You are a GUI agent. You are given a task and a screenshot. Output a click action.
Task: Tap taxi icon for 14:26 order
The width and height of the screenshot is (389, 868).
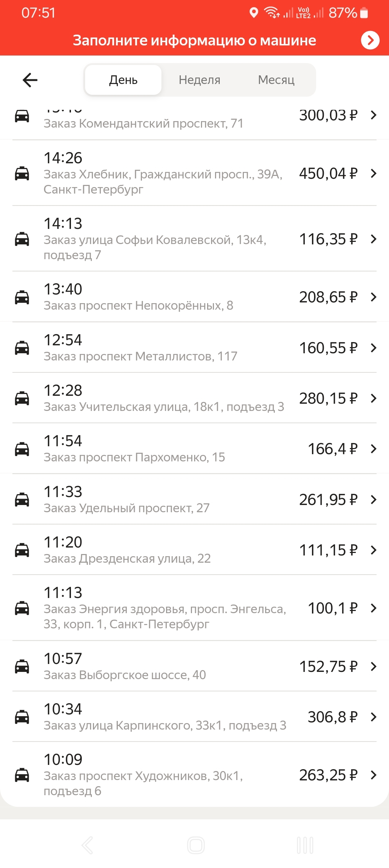(22, 173)
